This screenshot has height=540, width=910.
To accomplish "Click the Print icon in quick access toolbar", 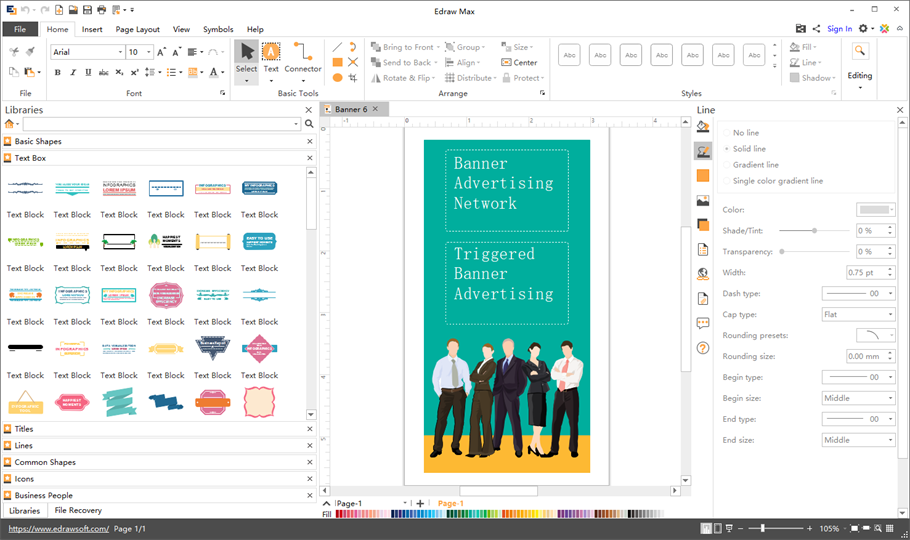I will pos(102,9).
